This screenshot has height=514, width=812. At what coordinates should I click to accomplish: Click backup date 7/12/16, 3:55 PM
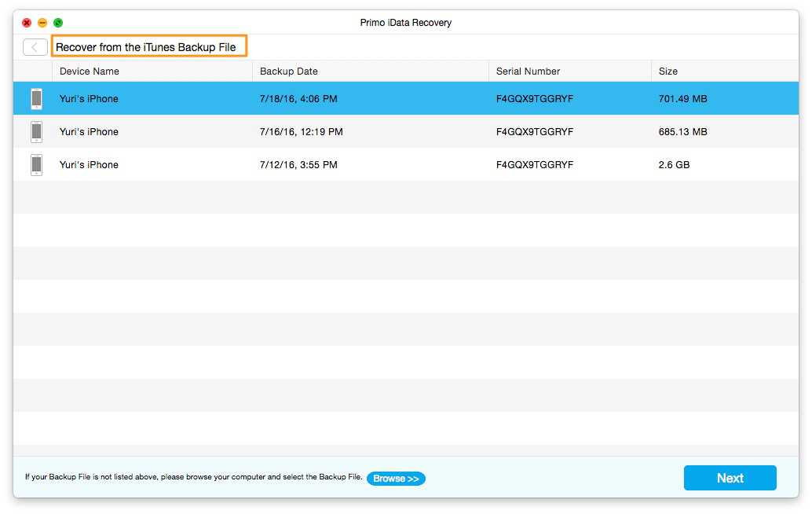pos(298,165)
